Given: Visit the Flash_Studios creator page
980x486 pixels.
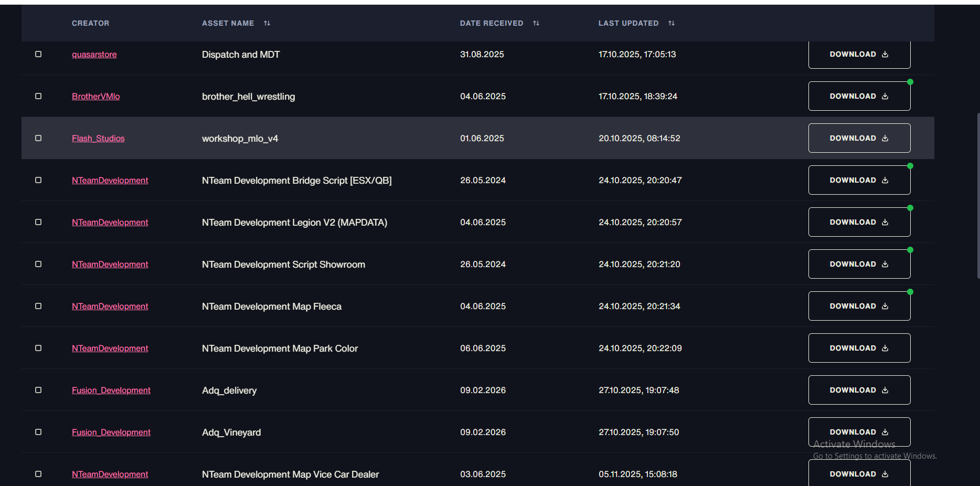Looking at the screenshot, I should pyautogui.click(x=98, y=139).
